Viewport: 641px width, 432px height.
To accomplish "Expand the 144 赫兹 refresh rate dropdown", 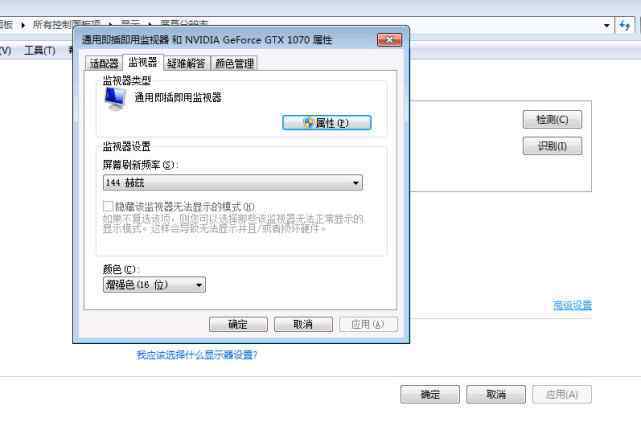I will (233, 183).
